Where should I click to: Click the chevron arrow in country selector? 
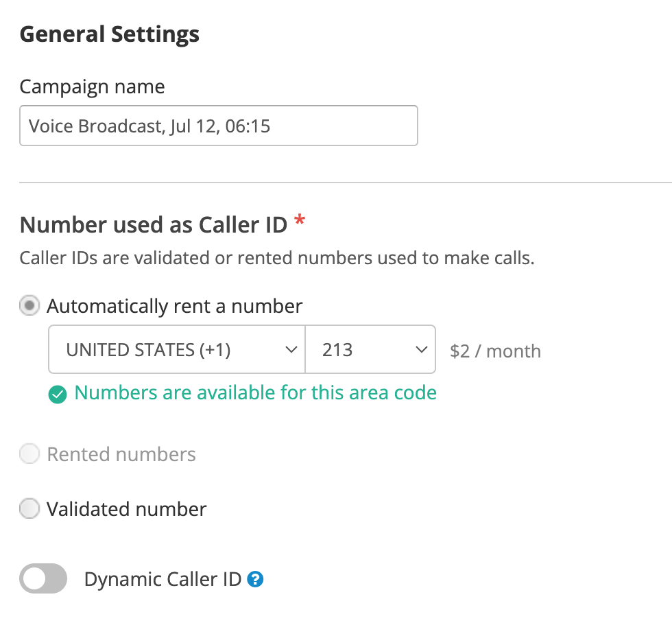point(291,350)
